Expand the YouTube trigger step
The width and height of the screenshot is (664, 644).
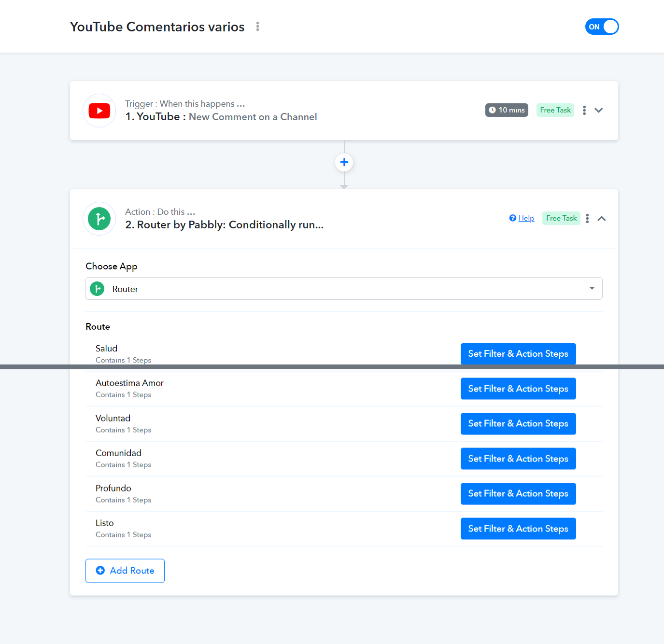[x=599, y=110]
